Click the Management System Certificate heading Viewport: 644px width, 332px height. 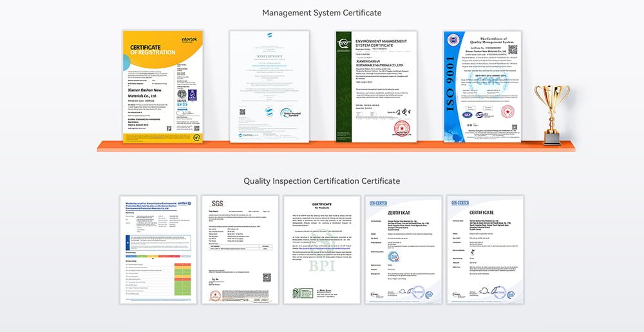coord(321,13)
